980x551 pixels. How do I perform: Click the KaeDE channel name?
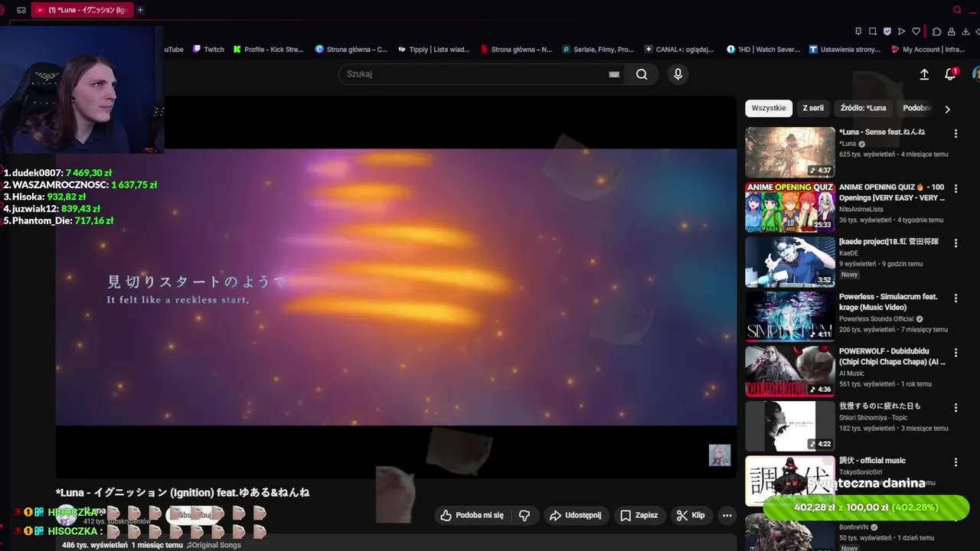click(x=849, y=253)
